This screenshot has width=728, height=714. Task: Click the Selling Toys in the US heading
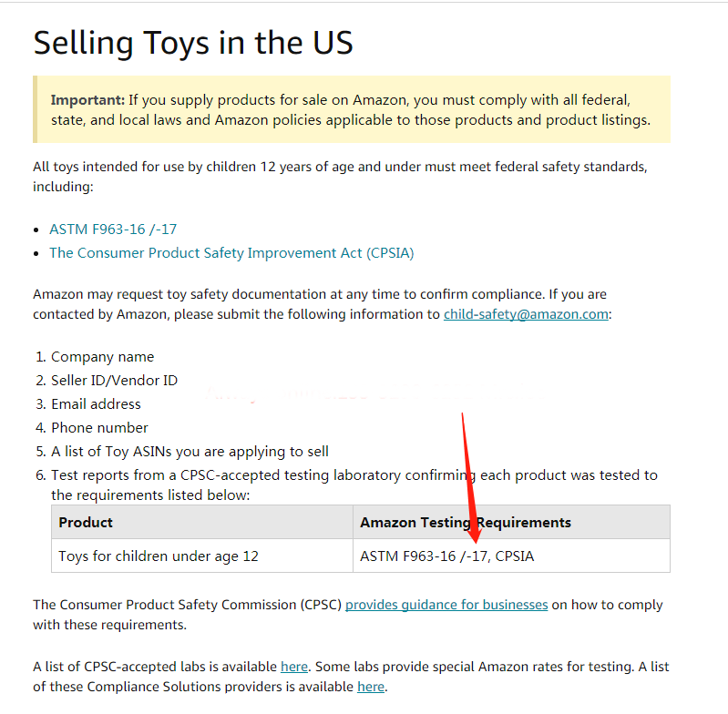pyautogui.click(x=193, y=43)
